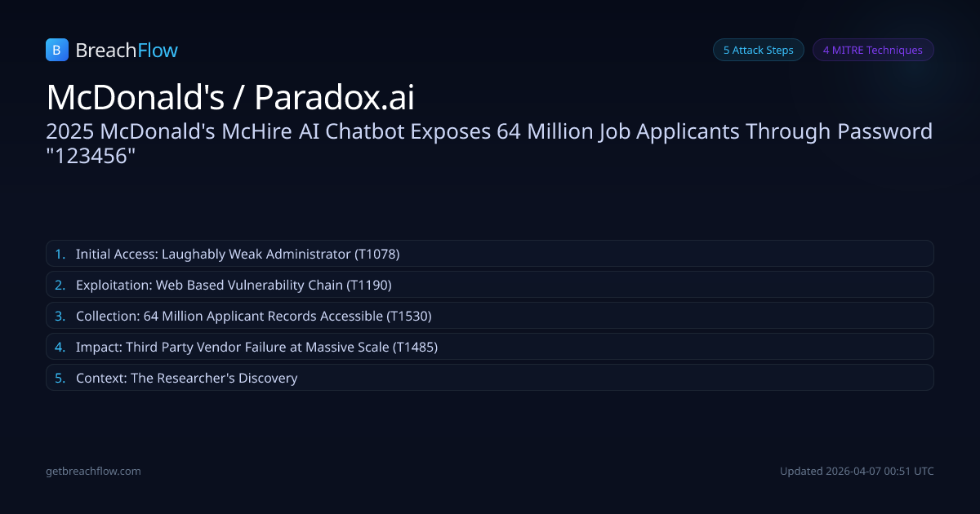Click the BreachFlow brand name text
Viewport: 980px width, 514px height.
click(127, 51)
